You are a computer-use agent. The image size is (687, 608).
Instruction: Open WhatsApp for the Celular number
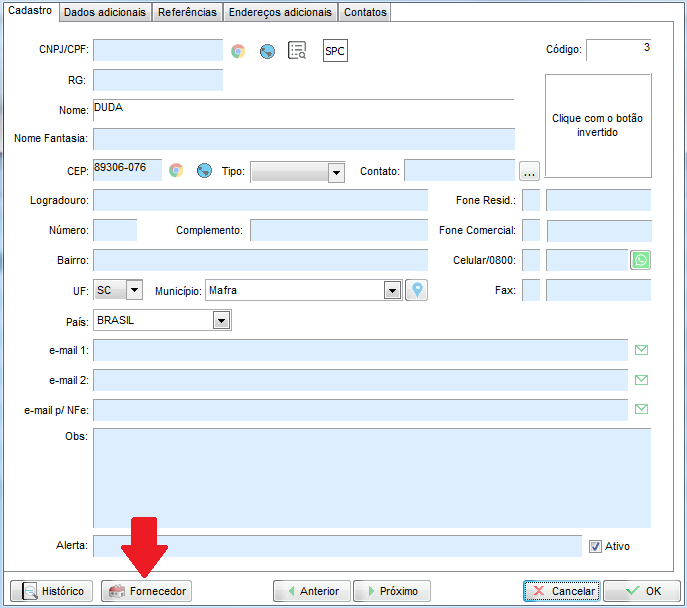(641, 260)
